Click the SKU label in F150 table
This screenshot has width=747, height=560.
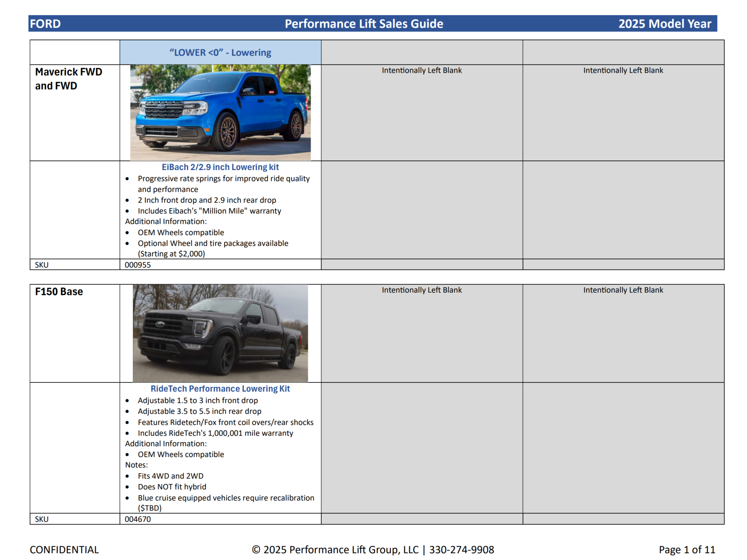click(42, 519)
